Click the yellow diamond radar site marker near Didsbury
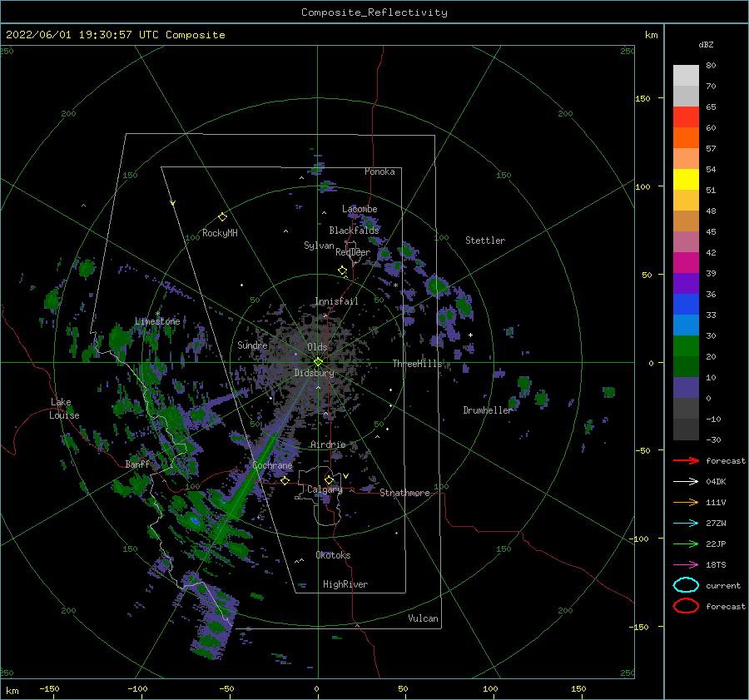 pos(318,362)
